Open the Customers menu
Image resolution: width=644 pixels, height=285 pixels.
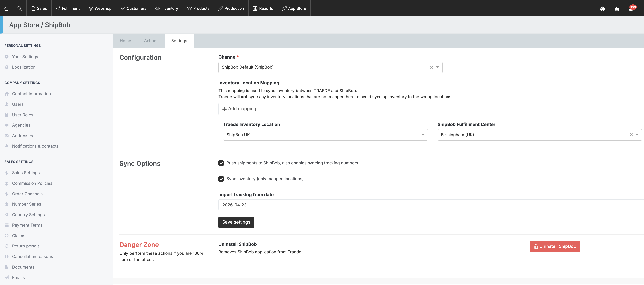pyautogui.click(x=133, y=8)
